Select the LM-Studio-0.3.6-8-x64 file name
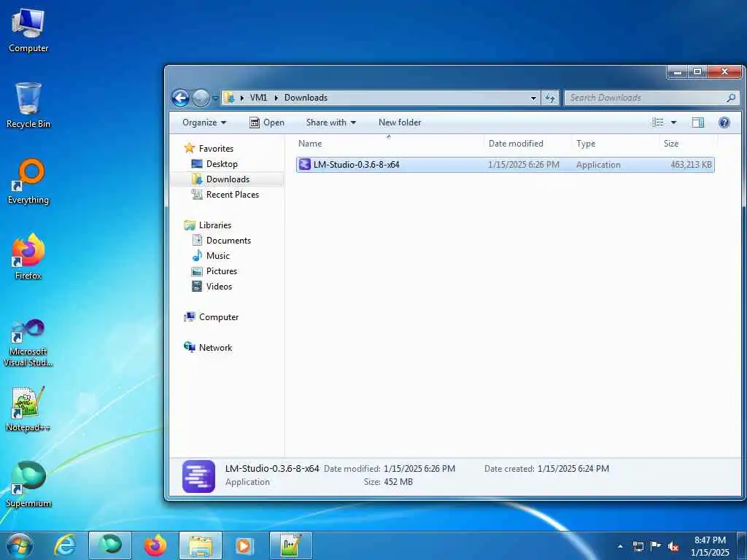Image resolution: width=747 pixels, height=560 pixels. click(x=356, y=165)
